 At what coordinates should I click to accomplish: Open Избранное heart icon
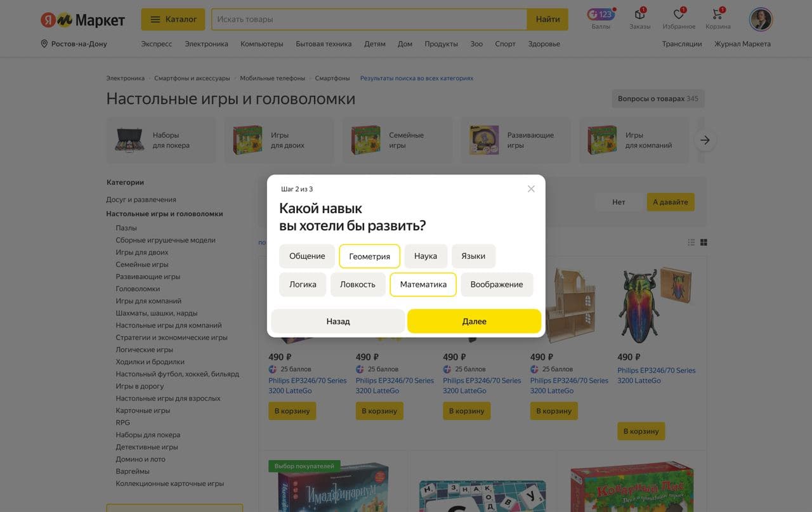[x=679, y=14]
